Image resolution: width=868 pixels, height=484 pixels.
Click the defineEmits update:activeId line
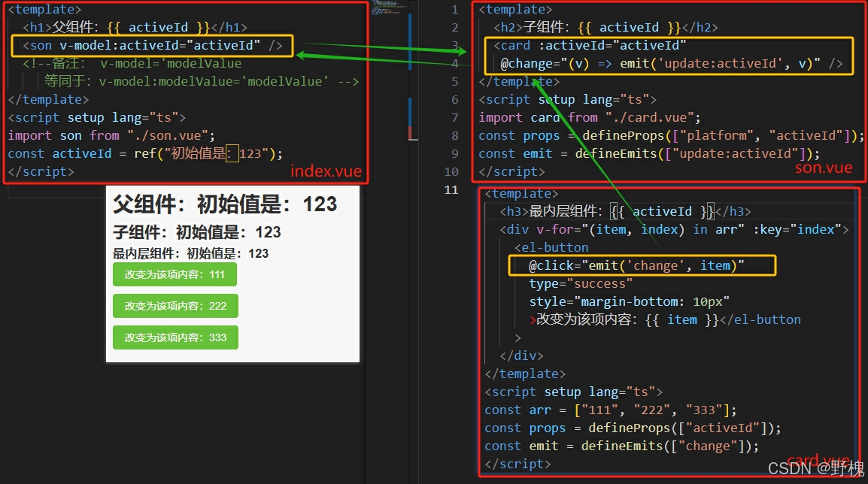click(649, 153)
